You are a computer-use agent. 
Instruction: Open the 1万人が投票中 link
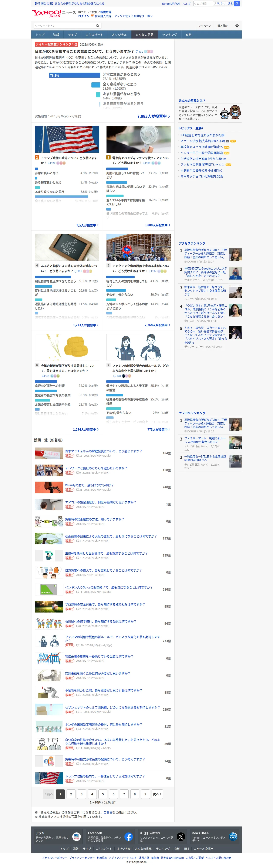(87, 225)
